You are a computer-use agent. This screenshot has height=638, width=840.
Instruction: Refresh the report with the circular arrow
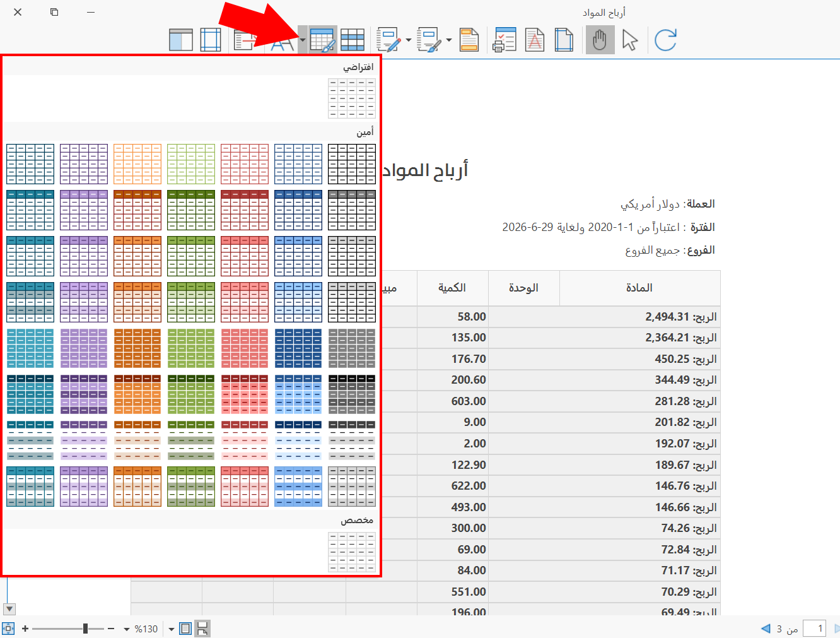[x=665, y=40]
